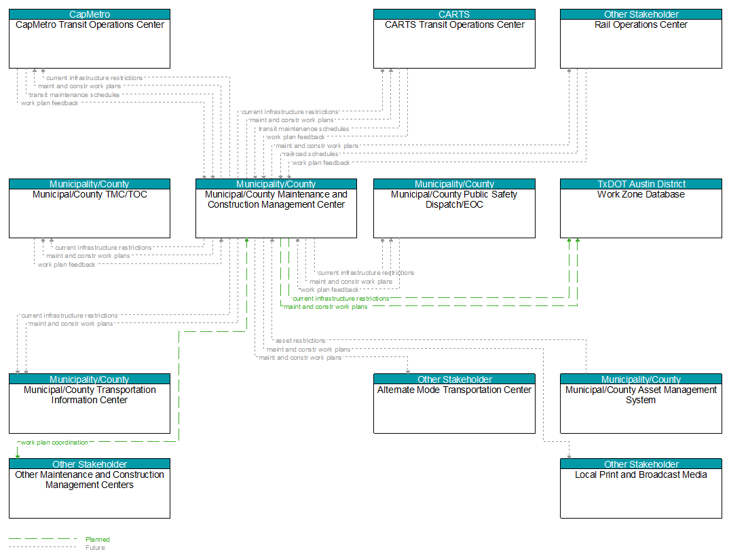Select the Alternate Mode Transportation Center box
Screen dimensions: 729x560
coord(454,404)
